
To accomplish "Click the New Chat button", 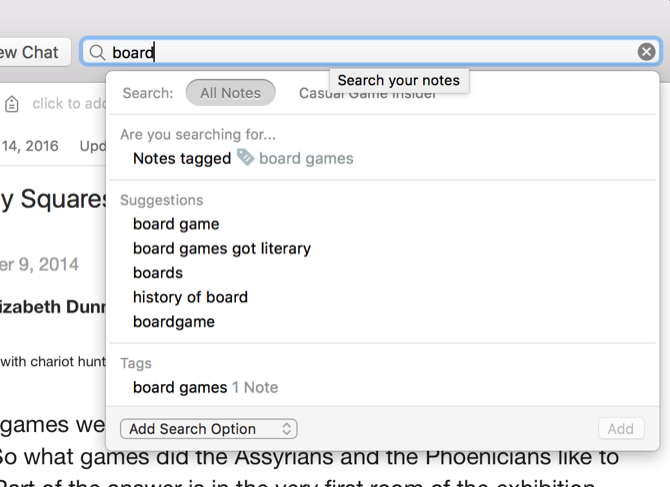I will [x=30, y=52].
